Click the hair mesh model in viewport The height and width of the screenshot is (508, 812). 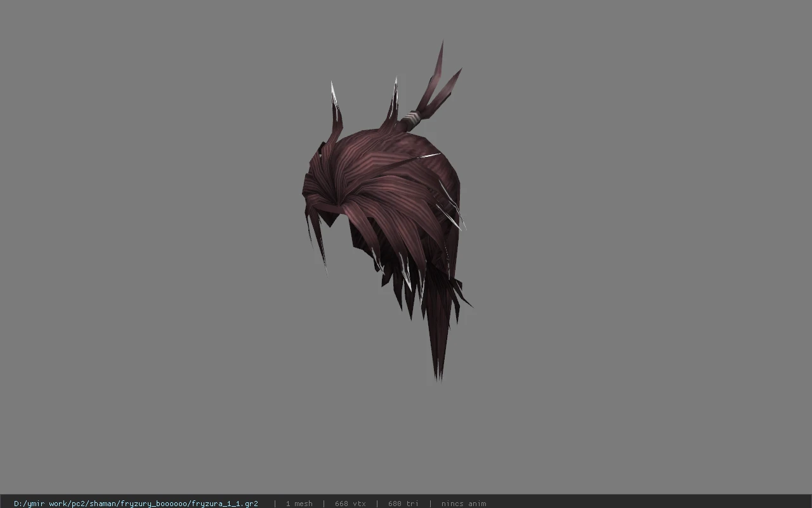[x=387, y=211]
